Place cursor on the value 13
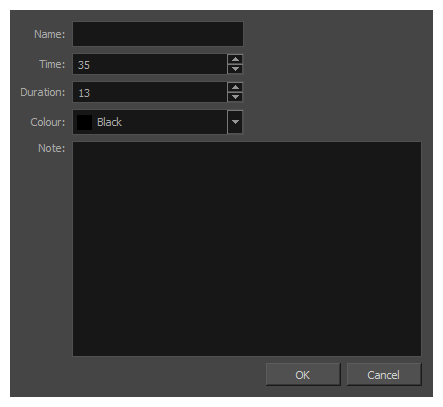The width and height of the screenshot is (443, 407). 84,93
